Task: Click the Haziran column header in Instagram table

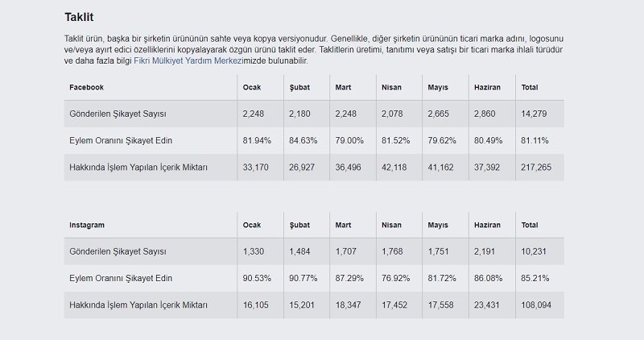Action: [x=489, y=226]
